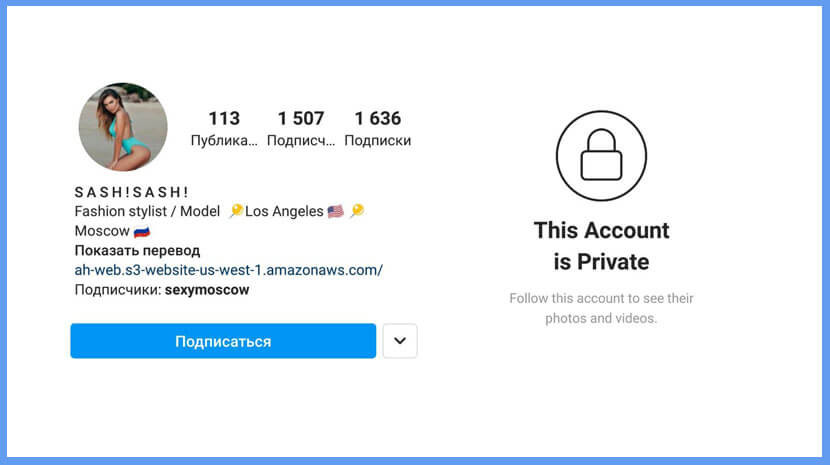Click the S A S H ! S A S H ! profile name
The width and height of the screenshot is (830, 465).
coord(131,192)
